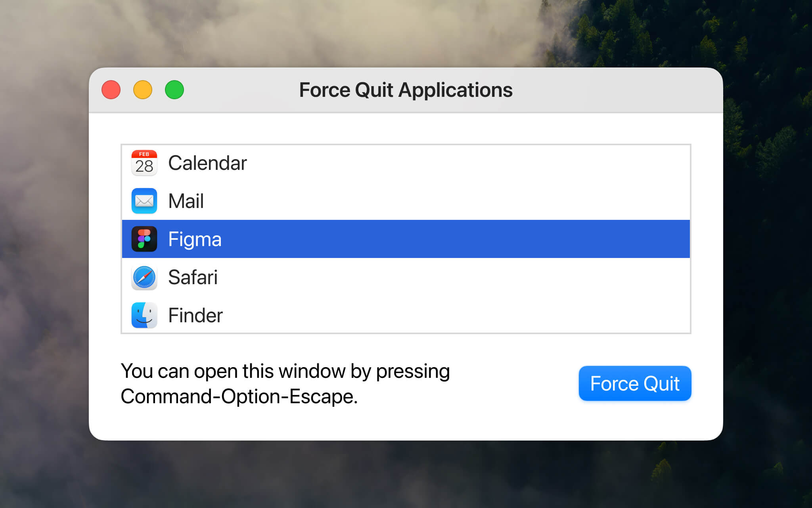Image resolution: width=812 pixels, height=508 pixels.
Task: Choose the Safari name in the list
Action: (x=193, y=277)
